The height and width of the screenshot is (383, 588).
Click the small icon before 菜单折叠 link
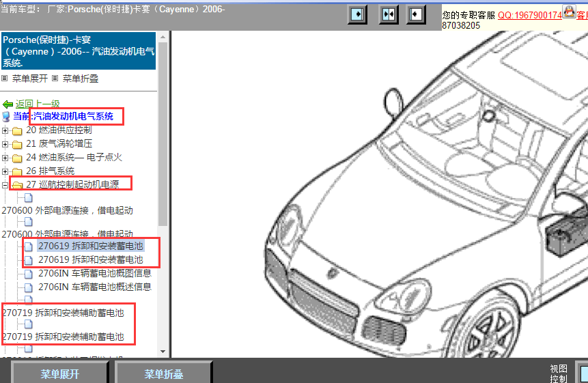(55, 79)
